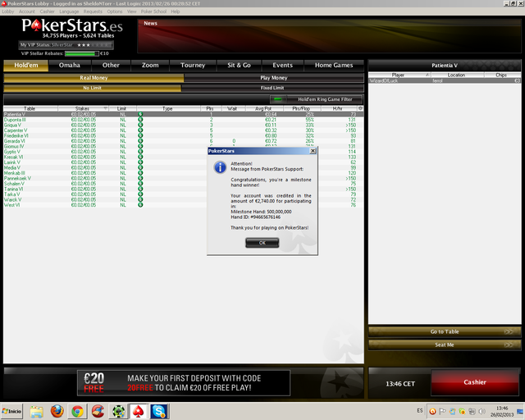
Task: Open the Cashier
Action: [475, 382]
